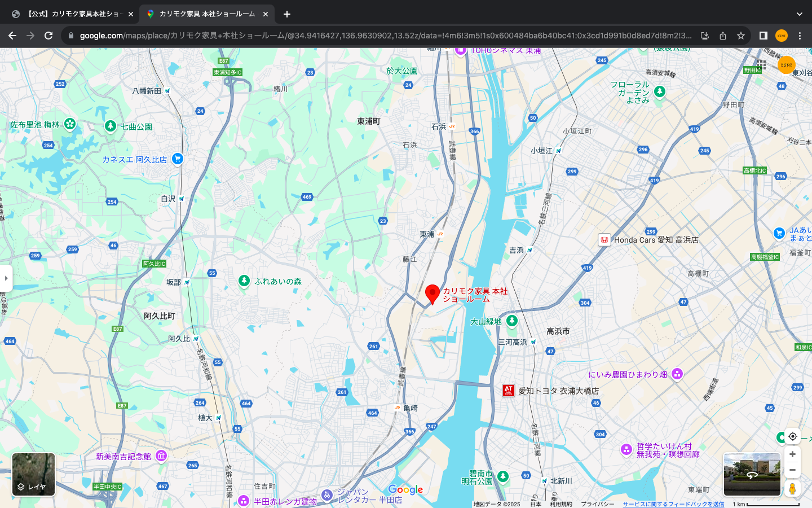This screenshot has width=812, height=508.
Task: Click the にいみ農園ひまわり畑 purple marker
Action: tap(677, 374)
